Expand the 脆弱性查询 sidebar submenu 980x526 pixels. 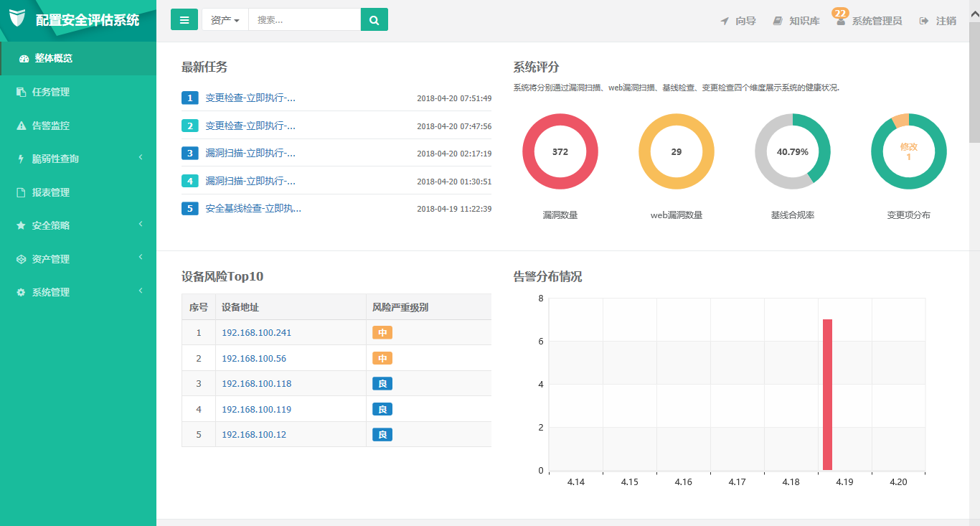click(x=141, y=158)
